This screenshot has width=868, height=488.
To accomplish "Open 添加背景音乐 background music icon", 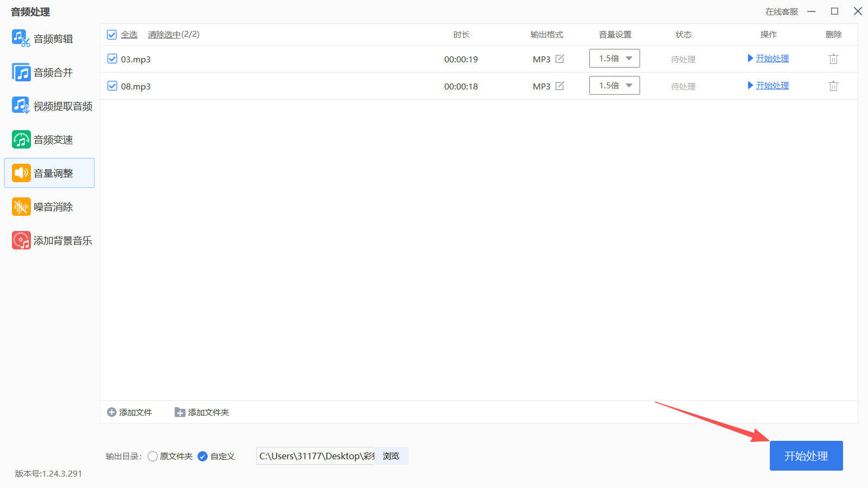I will [21, 240].
